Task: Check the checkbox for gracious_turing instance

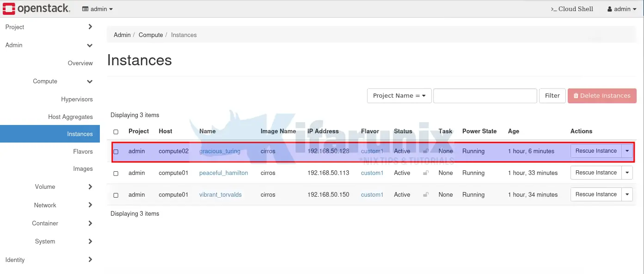Action: click(116, 151)
